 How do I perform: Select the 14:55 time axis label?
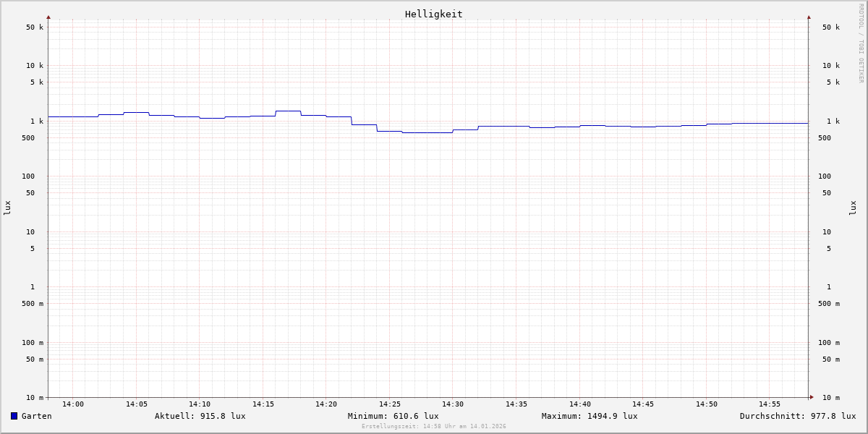(x=770, y=404)
